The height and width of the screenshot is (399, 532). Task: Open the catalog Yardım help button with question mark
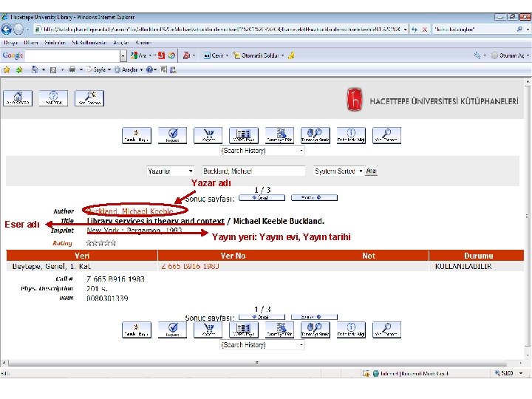click(53, 98)
